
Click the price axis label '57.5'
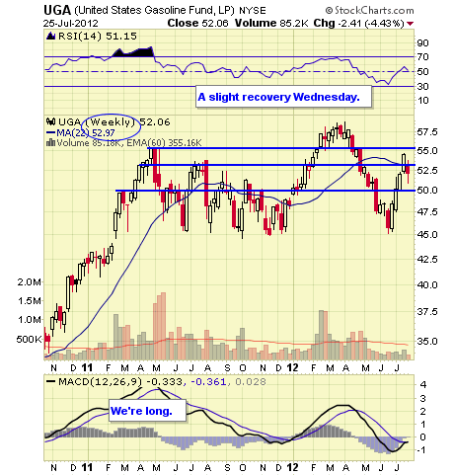pos(427,132)
